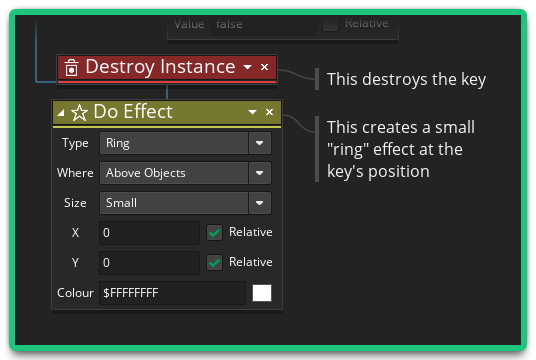Click the comment about small ring effect
This screenshot has width=536, height=360.
[401, 149]
